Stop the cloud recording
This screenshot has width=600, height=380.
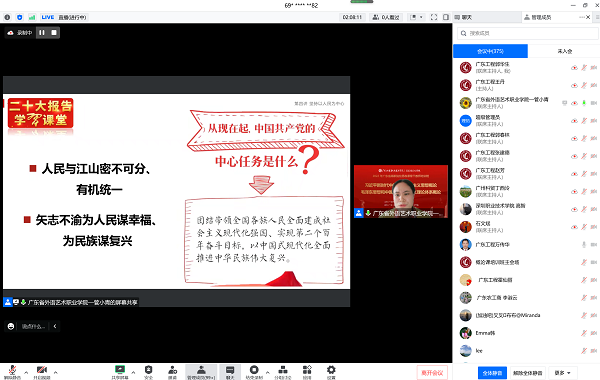[x=54, y=33]
